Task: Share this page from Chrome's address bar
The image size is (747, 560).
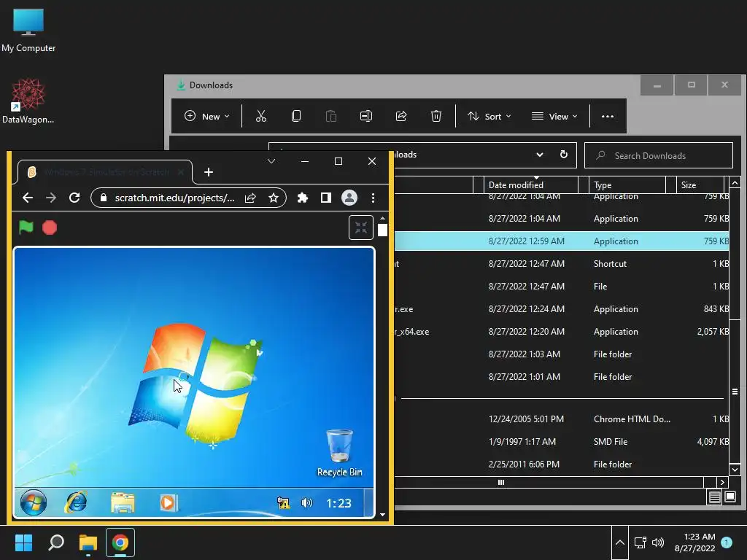Action: [x=250, y=198]
